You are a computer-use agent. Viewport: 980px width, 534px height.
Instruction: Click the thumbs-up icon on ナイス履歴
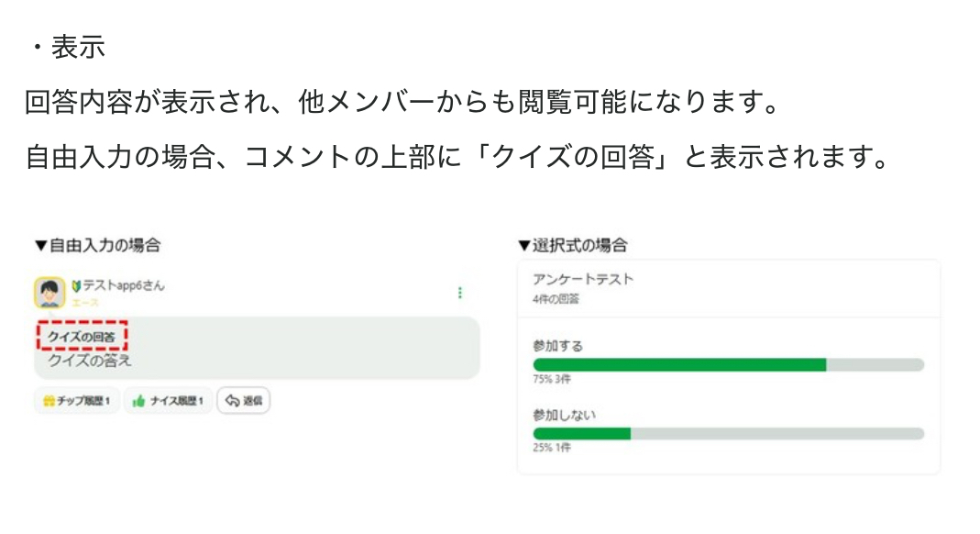click(138, 401)
